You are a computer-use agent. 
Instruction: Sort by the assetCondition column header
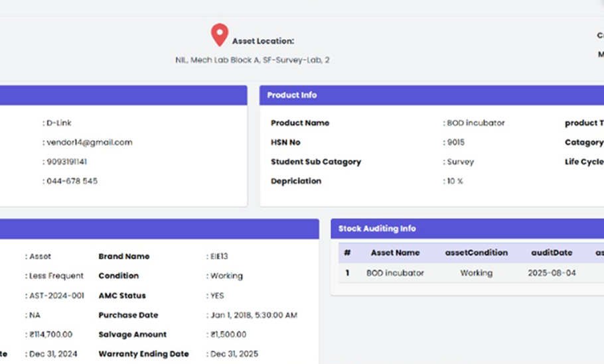point(476,253)
